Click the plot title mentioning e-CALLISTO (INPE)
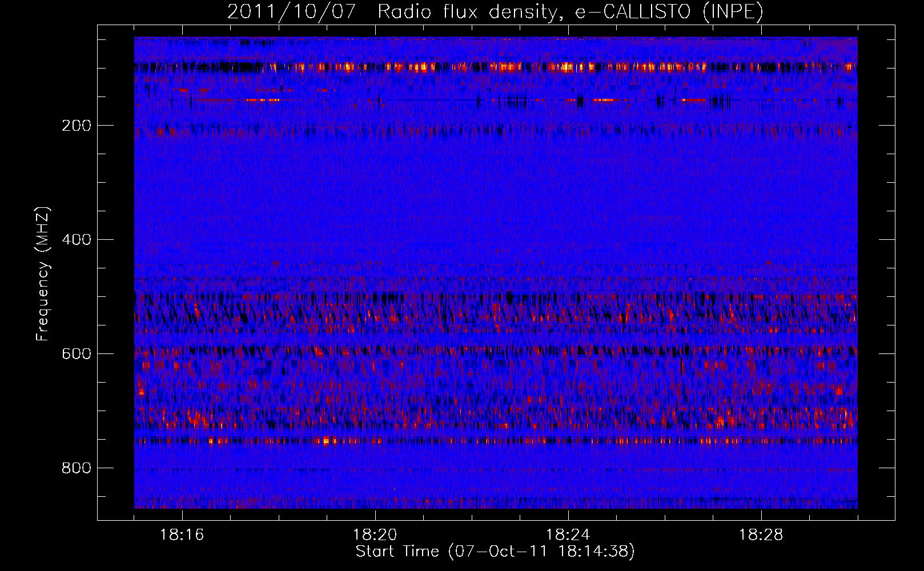The width and height of the screenshot is (924, 571). pos(495,11)
